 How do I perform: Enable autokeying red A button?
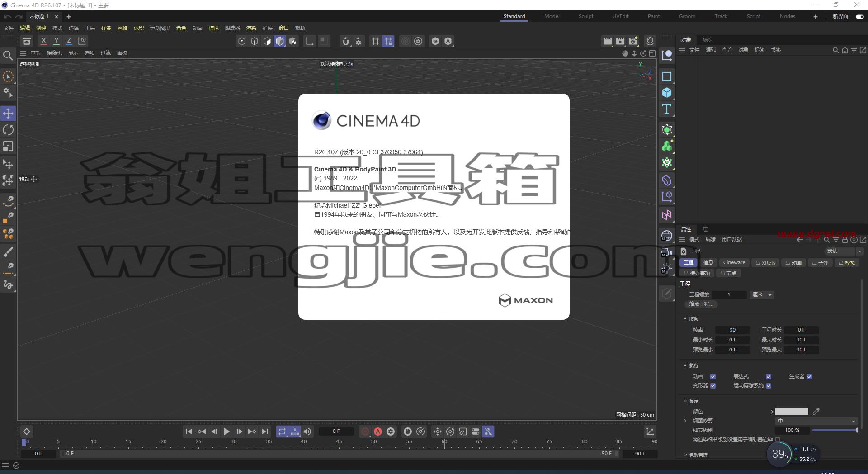tap(378, 431)
